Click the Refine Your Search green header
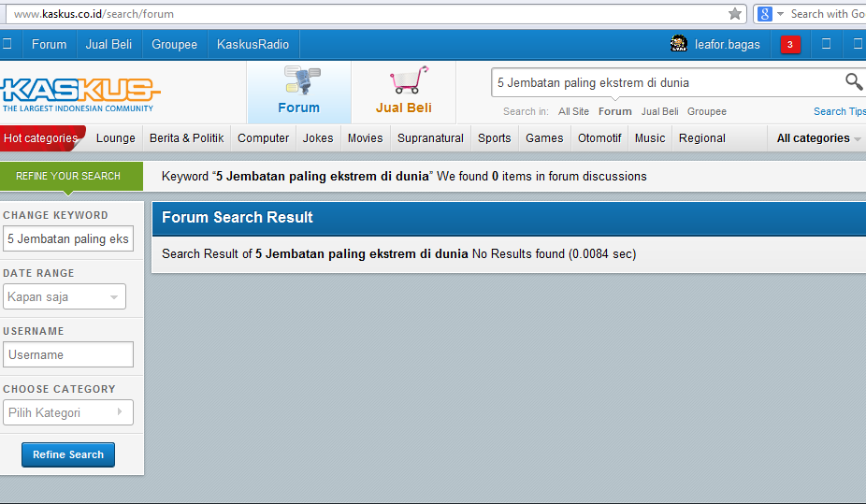Screen dimensions: 866x504 click(71, 176)
